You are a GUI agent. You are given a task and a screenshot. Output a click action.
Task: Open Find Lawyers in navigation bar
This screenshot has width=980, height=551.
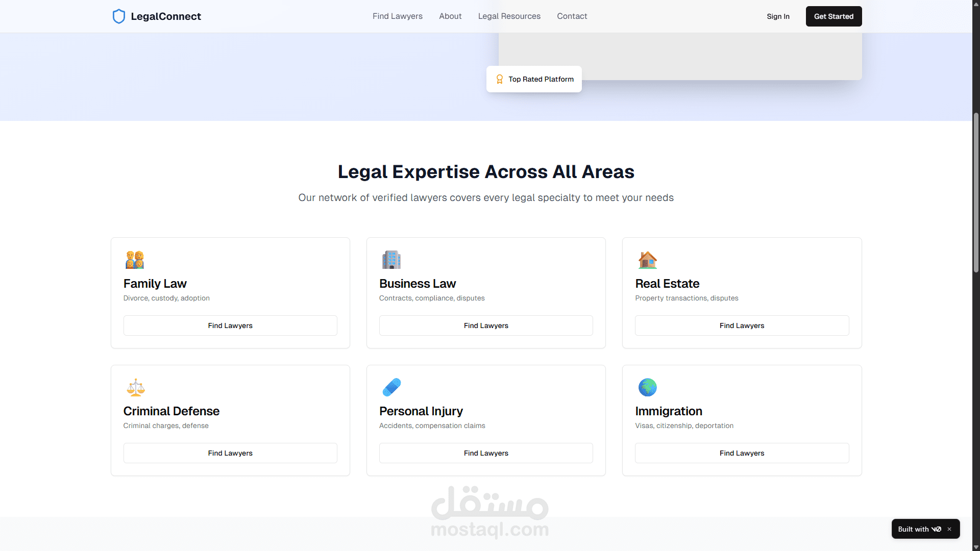point(397,16)
